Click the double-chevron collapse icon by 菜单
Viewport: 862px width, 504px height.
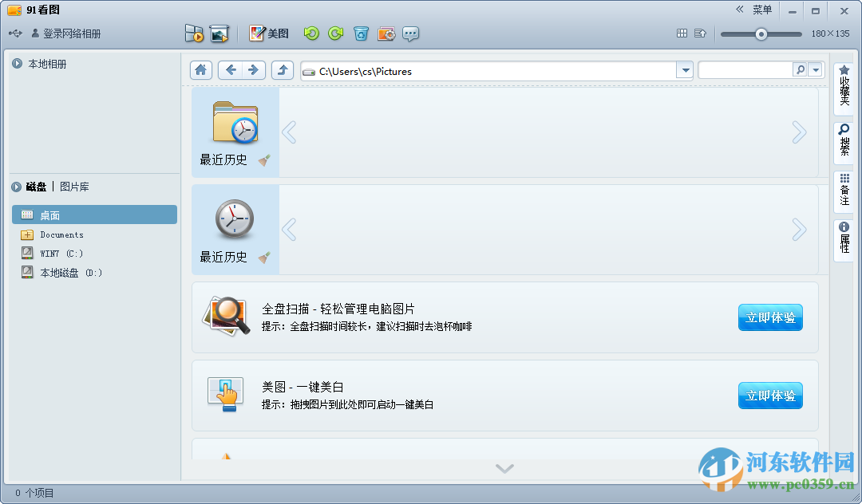(x=740, y=10)
